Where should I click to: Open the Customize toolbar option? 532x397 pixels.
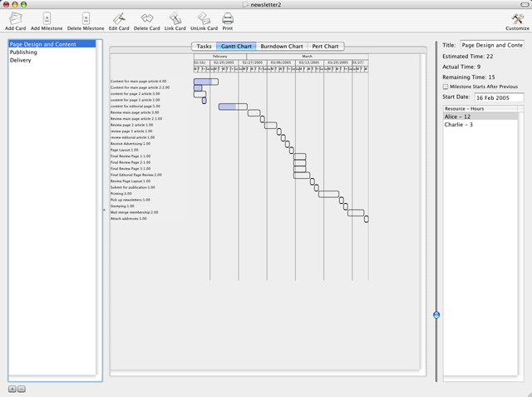pyautogui.click(x=517, y=17)
